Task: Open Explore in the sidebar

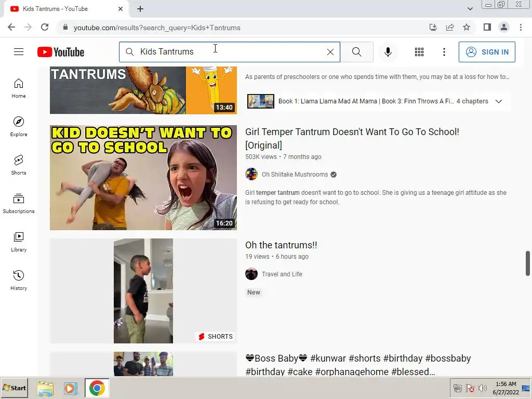Action: point(19,127)
